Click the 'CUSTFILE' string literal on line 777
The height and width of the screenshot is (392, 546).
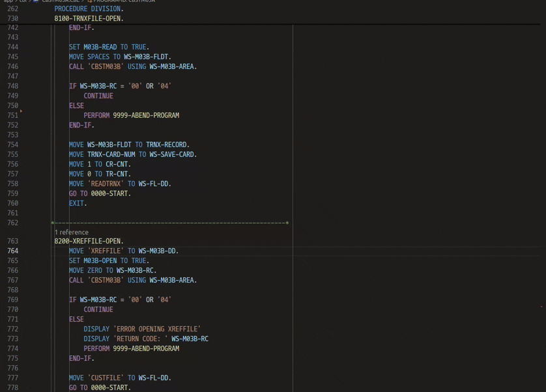[x=106, y=378]
